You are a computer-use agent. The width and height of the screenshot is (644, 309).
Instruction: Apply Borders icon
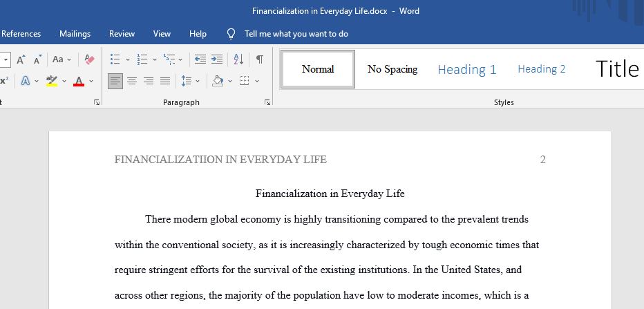tap(245, 81)
